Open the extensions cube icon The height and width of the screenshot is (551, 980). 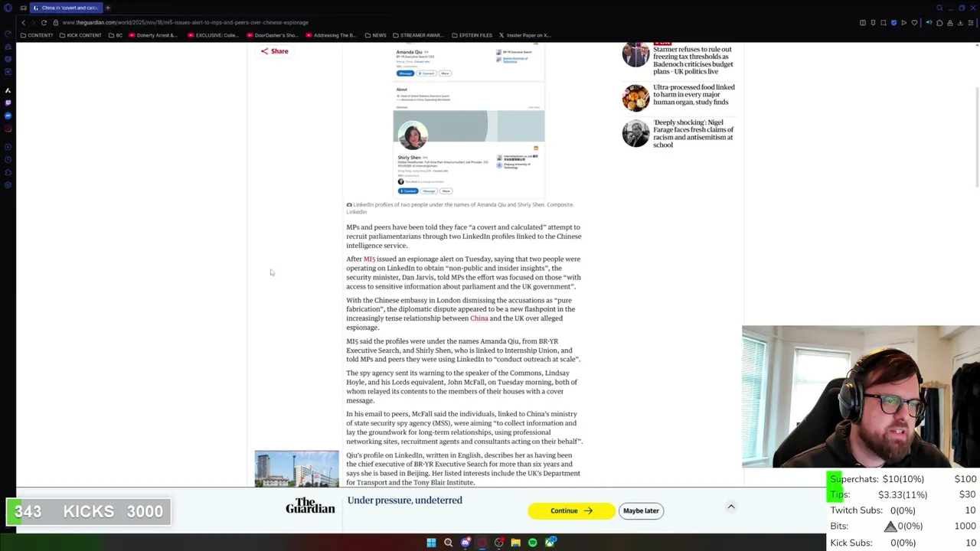(939, 23)
